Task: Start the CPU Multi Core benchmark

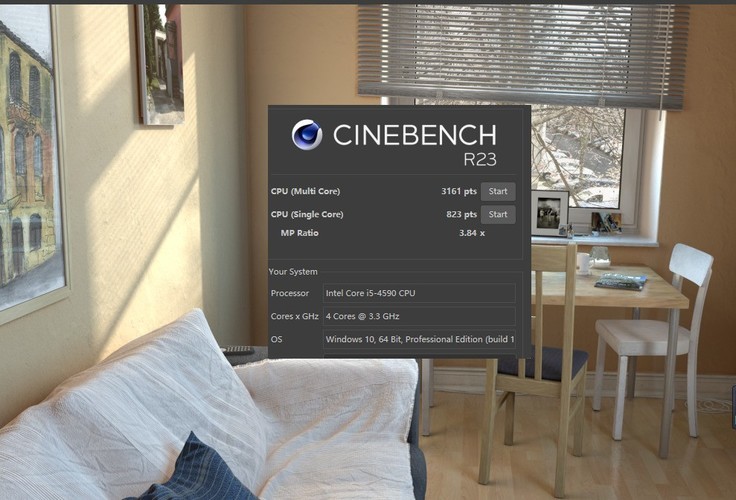Action: coord(498,192)
